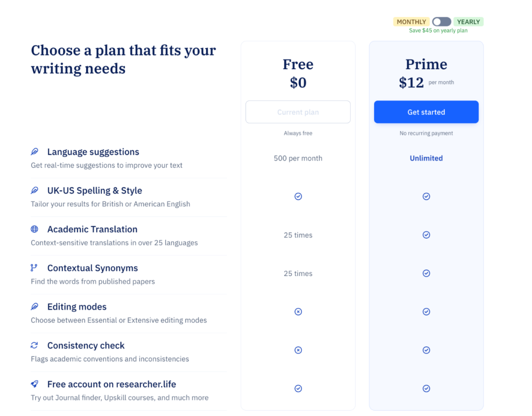Select the rocket icon beside Free account feature
532x416 pixels.
[34, 384]
